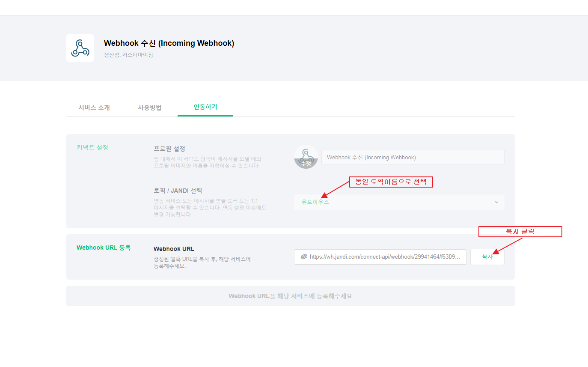The height and width of the screenshot is (367, 588).
Task: Open the 사용방법 tab
Action: click(x=150, y=107)
